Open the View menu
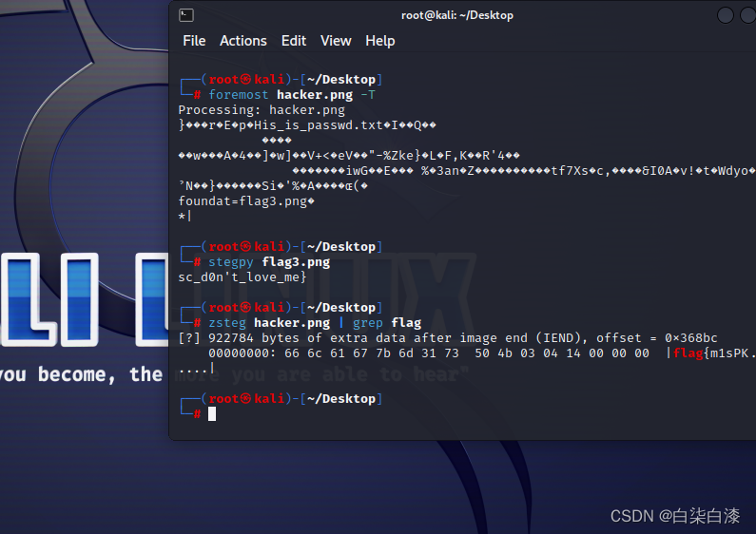 336,41
